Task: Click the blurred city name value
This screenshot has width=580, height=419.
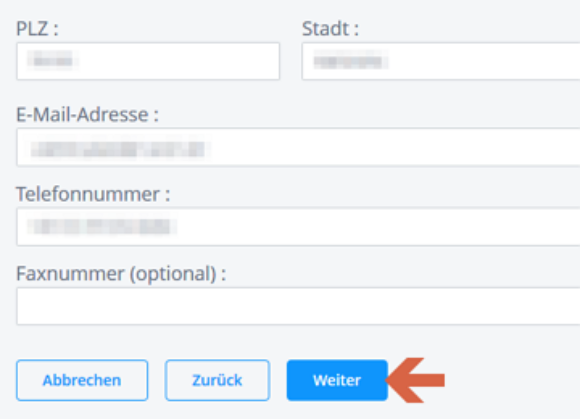Action: click(x=350, y=61)
